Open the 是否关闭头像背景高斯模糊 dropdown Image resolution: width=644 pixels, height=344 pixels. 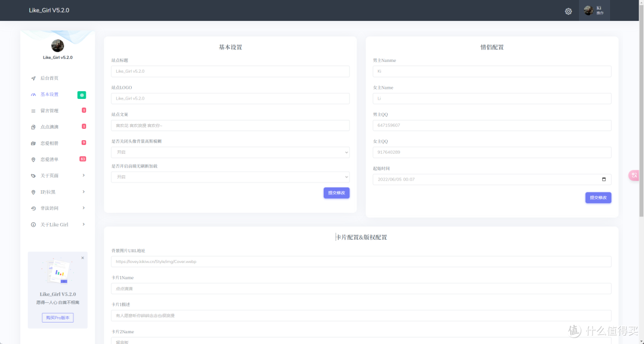click(x=230, y=152)
